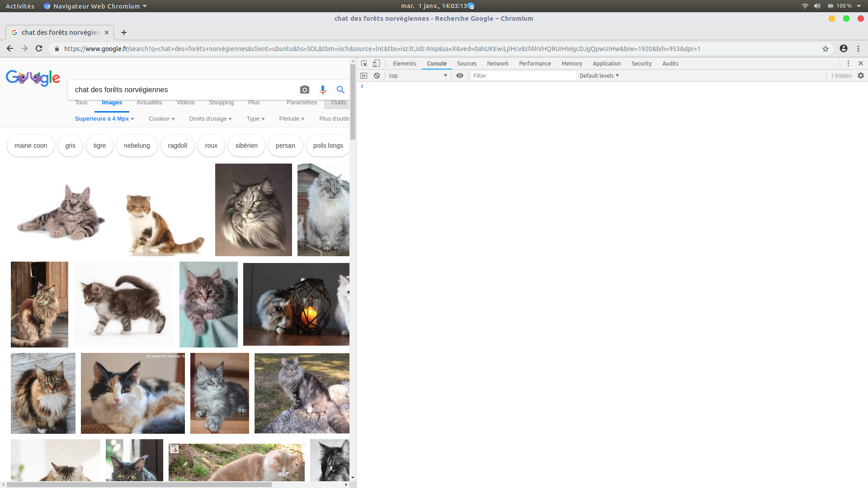Expand the Couleur filter dropdown
The width and height of the screenshot is (868, 488).
tap(161, 119)
